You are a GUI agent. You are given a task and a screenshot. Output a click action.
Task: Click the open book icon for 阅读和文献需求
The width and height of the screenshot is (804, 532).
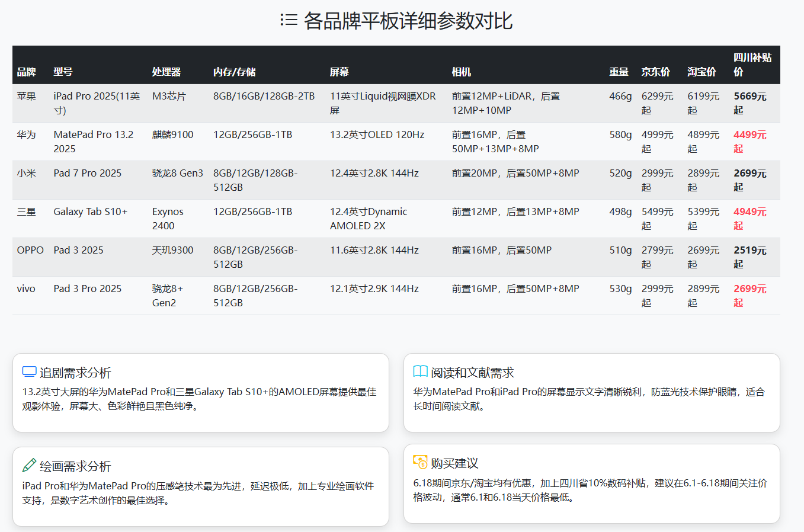(421, 371)
